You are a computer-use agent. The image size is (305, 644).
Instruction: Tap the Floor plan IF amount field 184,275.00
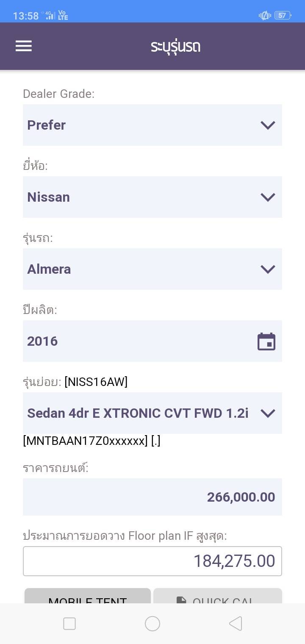[x=152, y=561]
